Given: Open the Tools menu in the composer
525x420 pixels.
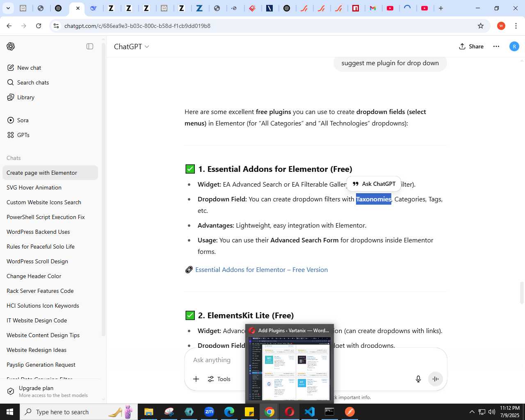Looking at the screenshot, I should pyautogui.click(x=219, y=379).
